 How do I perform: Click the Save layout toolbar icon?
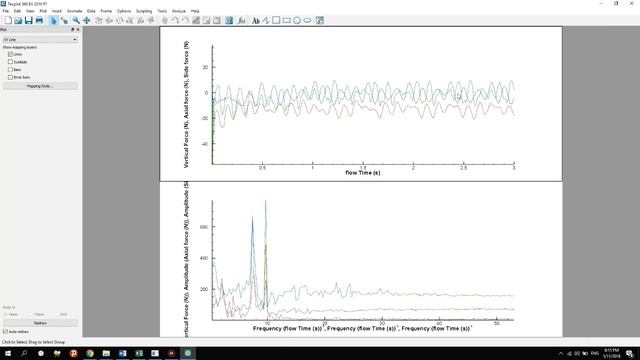[x=29, y=20]
